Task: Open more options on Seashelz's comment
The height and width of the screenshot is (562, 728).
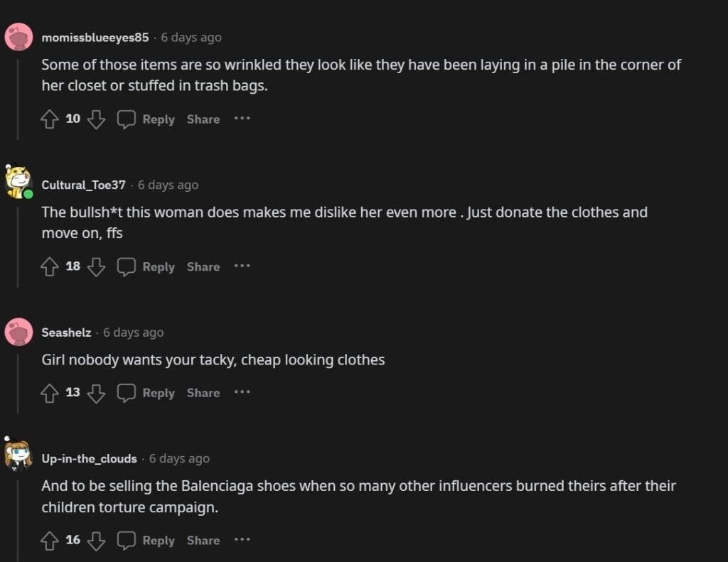Action: (x=242, y=392)
